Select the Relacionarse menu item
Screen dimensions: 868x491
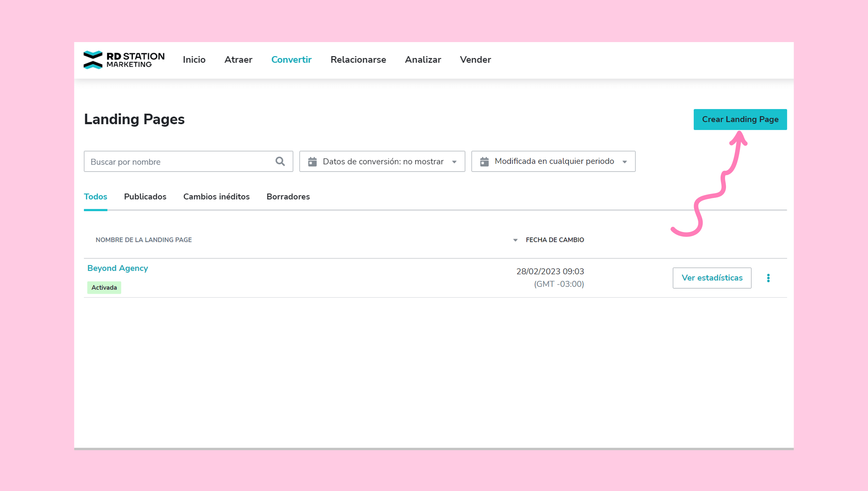[x=358, y=60]
